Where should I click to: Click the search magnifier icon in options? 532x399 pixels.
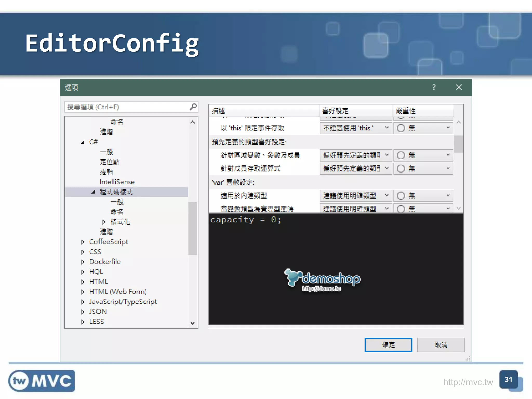point(193,107)
